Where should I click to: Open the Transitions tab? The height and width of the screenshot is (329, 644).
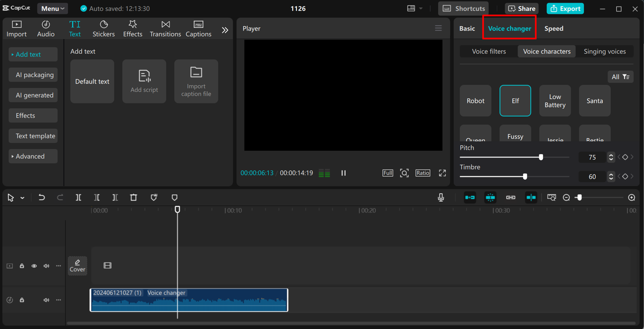(x=166, y=29)
